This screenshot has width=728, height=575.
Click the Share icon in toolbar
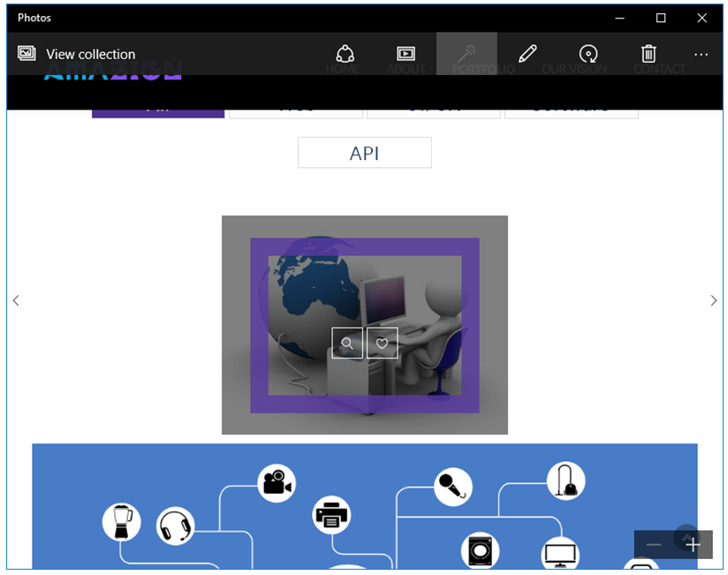click(345, 54)
